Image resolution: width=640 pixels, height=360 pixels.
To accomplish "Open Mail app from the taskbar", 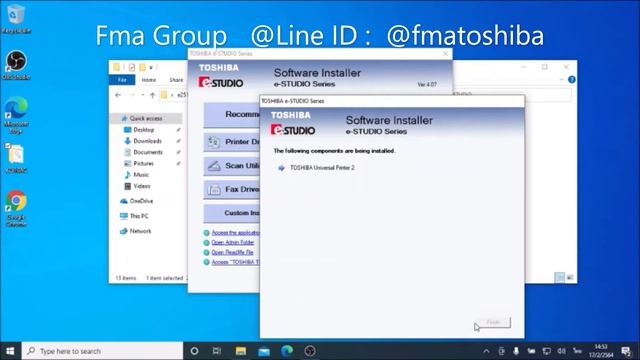I will [264, 351].
